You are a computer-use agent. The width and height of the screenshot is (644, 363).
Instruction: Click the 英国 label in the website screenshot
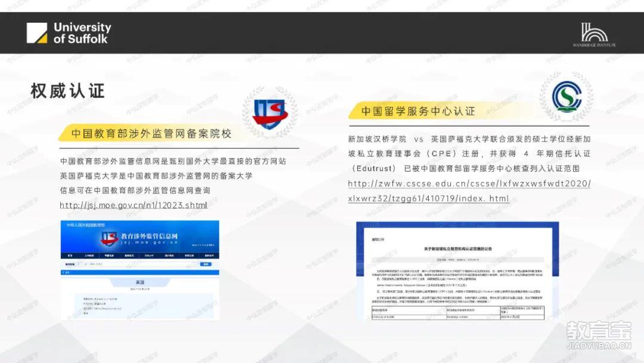140,282
